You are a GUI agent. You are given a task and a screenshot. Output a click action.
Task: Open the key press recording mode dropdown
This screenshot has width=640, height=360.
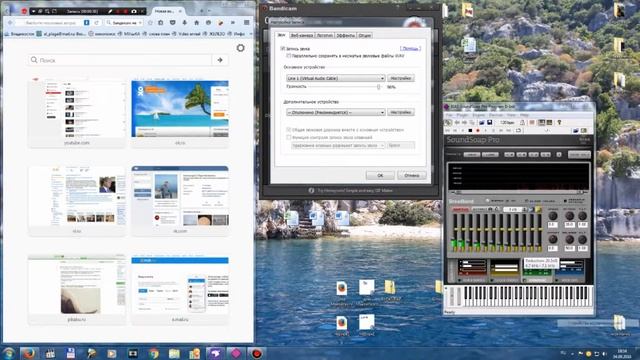338,145
